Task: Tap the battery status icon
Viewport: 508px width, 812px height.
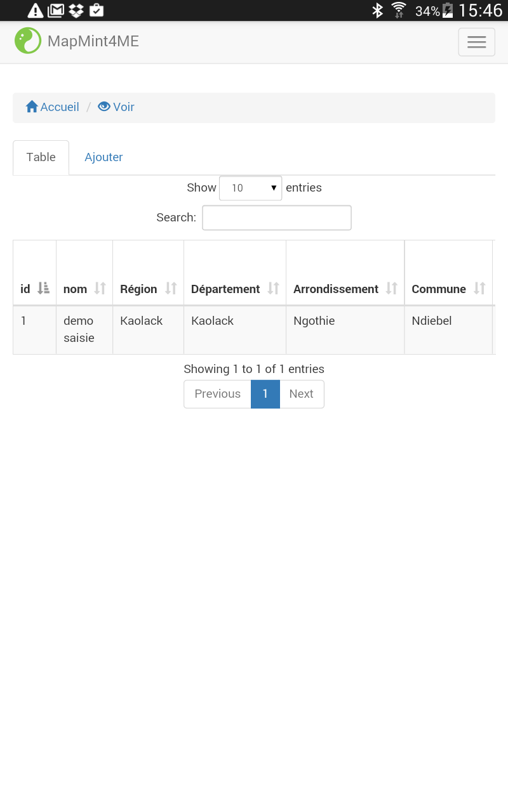Action: pos(448,10)
